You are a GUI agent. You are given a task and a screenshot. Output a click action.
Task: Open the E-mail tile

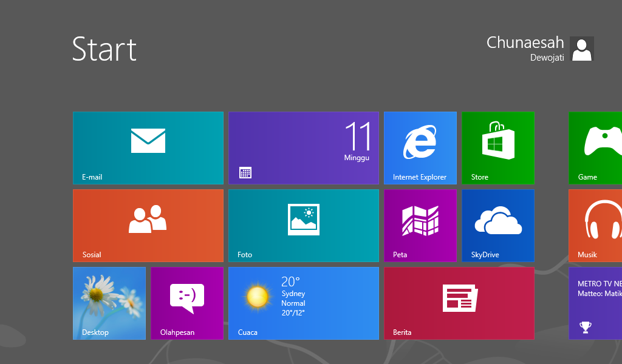[148, 148]
